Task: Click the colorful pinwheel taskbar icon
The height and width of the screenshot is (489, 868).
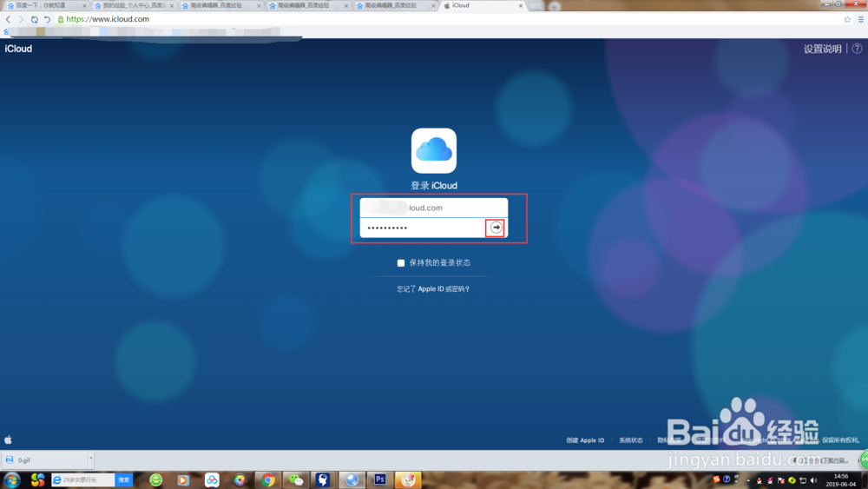Action: [37, 480]
